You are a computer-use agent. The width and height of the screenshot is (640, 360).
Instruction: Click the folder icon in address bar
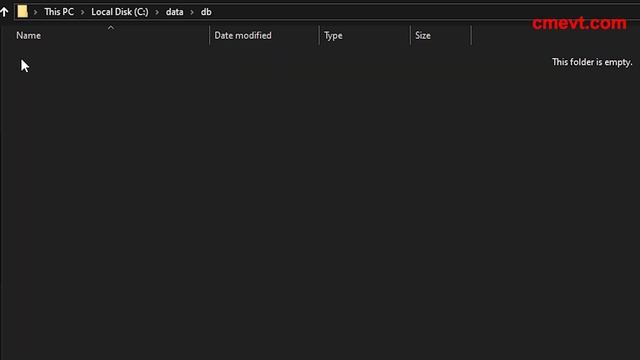click(x=22, y=12)
